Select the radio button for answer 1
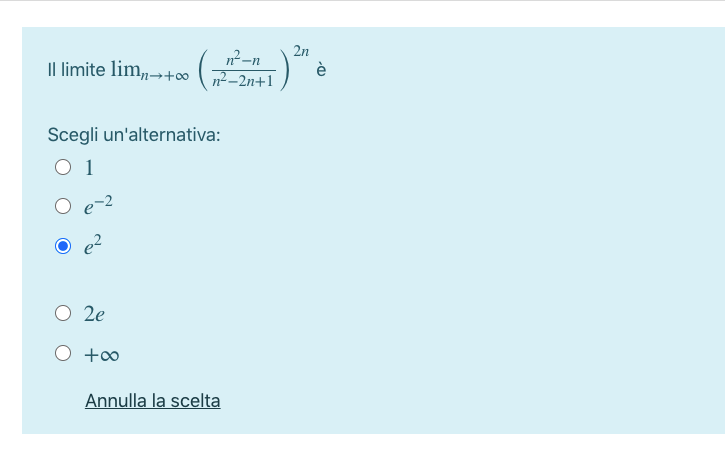This screenshot has width=725, height=450. point(64,167)
